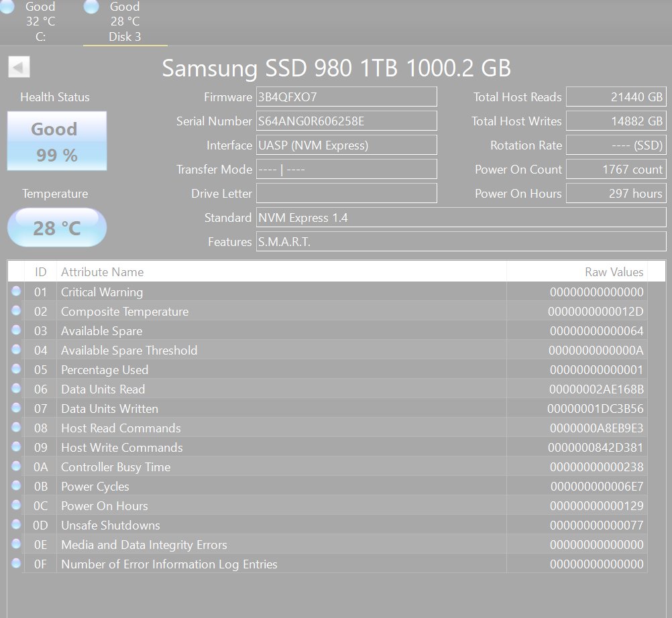Click the empty Drive Letter field

346,193
